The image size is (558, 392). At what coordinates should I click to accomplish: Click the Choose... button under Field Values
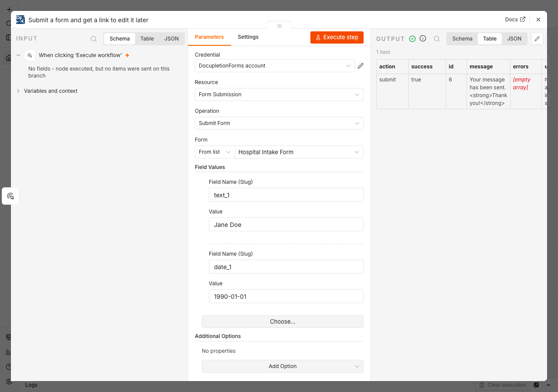click(282, 321)
